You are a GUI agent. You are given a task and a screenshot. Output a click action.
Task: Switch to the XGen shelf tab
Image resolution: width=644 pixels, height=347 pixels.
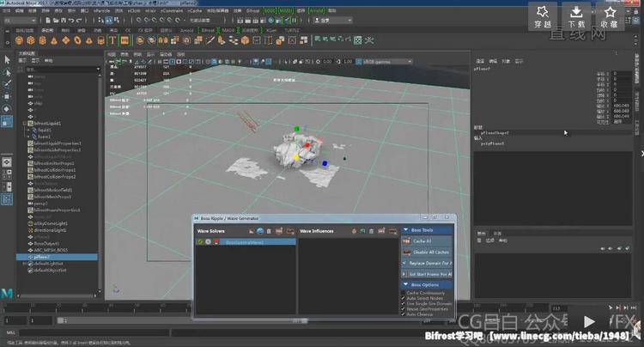point(271,30)
